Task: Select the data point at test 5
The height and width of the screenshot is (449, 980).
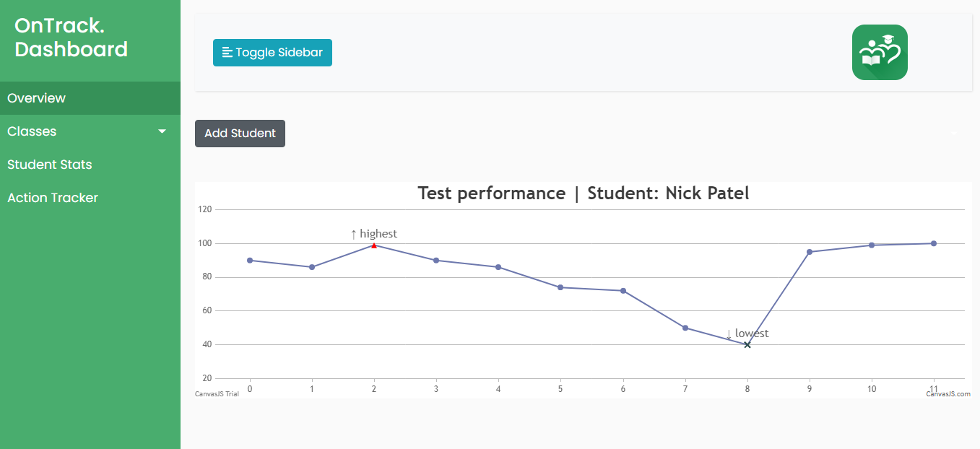Action: 560,287
